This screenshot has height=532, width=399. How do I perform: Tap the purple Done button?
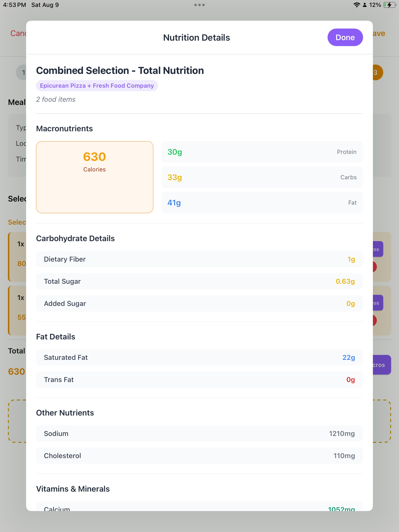pos(345,37)
